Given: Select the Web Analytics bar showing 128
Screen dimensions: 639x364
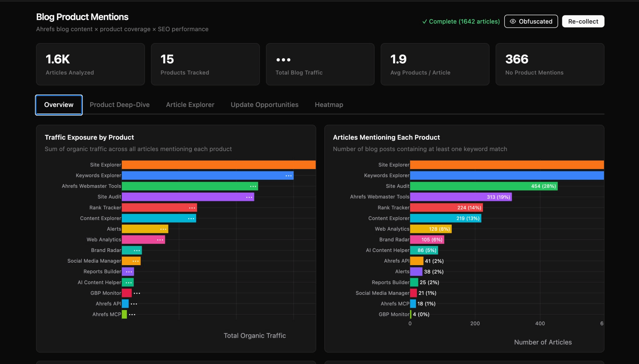Looking at the screenshot, I should pos(431,229).
